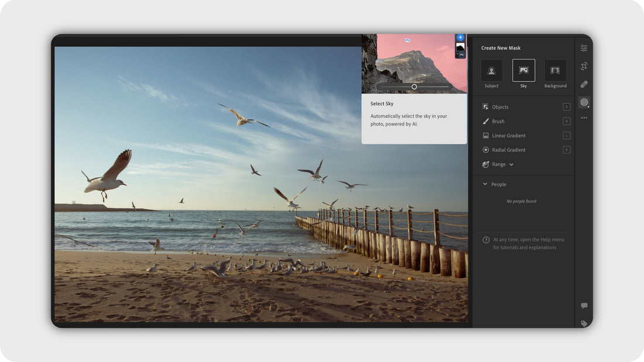
Task: Open the Keywords tag icon
Action: click(584, 323)
